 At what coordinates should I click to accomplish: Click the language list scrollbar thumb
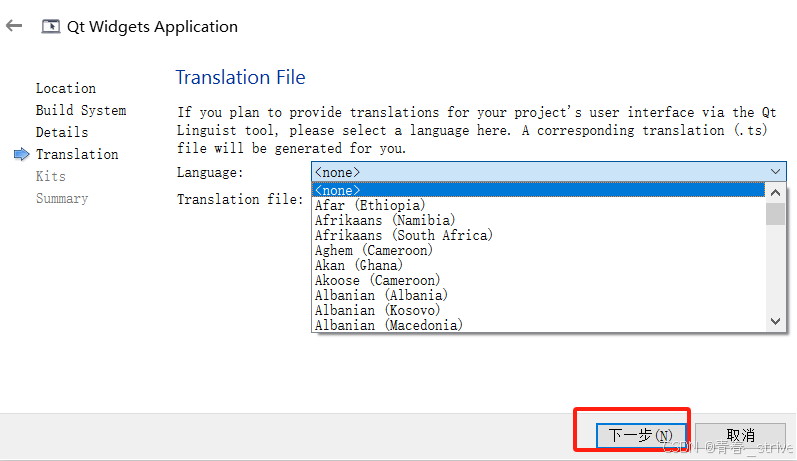click(775, 214)
